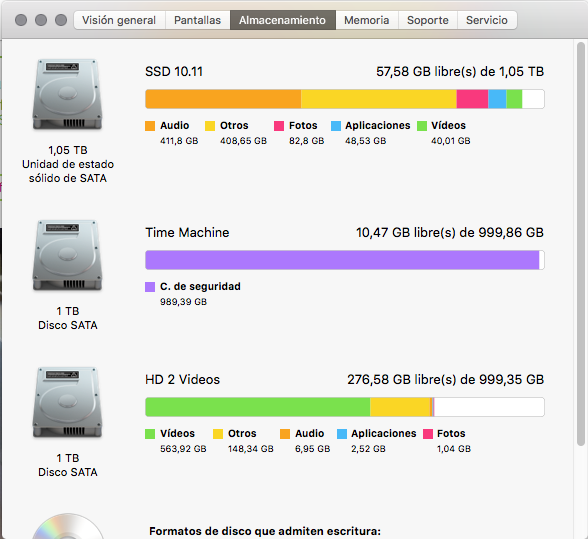
Task: Click the green segment of HD 2 Videos bar
Action: pyautogui.click(x=258, y=407)
